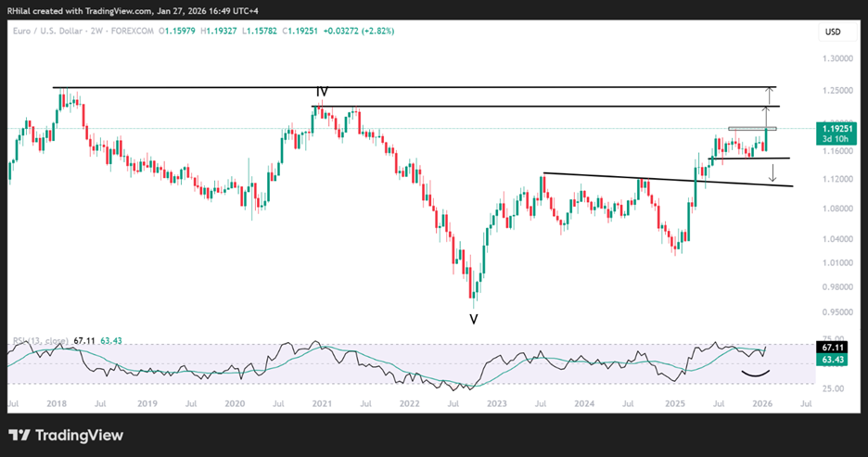
Task: Click the 1.08000 price axis label
Action: pos(836,209)
